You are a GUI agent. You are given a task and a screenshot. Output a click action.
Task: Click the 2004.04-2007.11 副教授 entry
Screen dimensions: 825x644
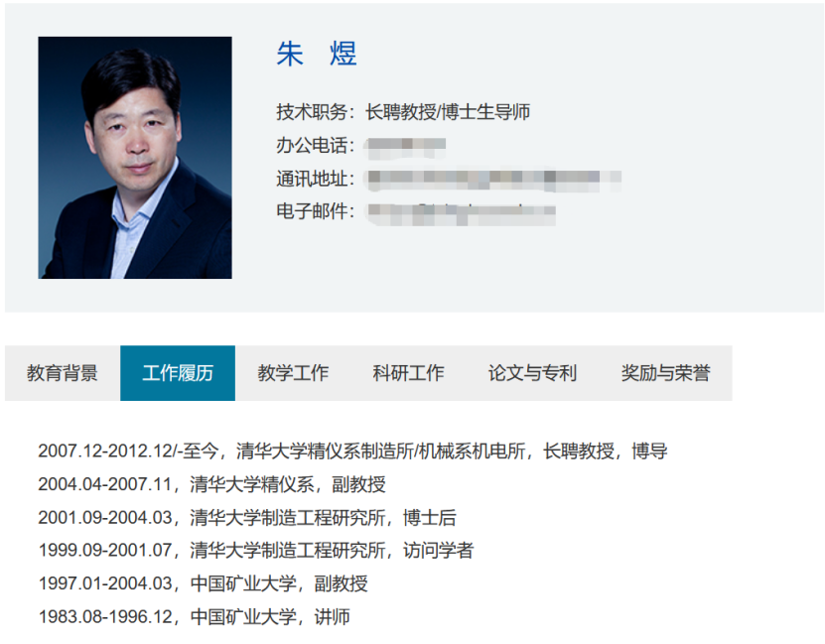[212, 484]
